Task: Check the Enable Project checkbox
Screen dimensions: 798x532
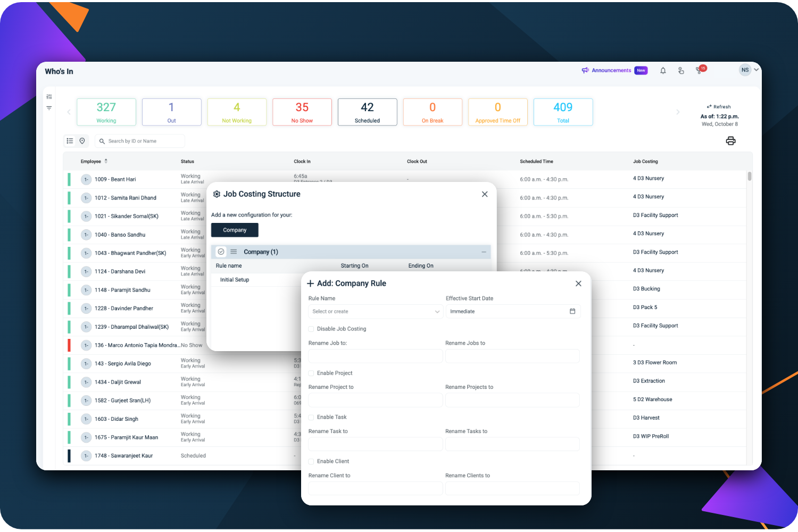Action: tap(311, 373)
